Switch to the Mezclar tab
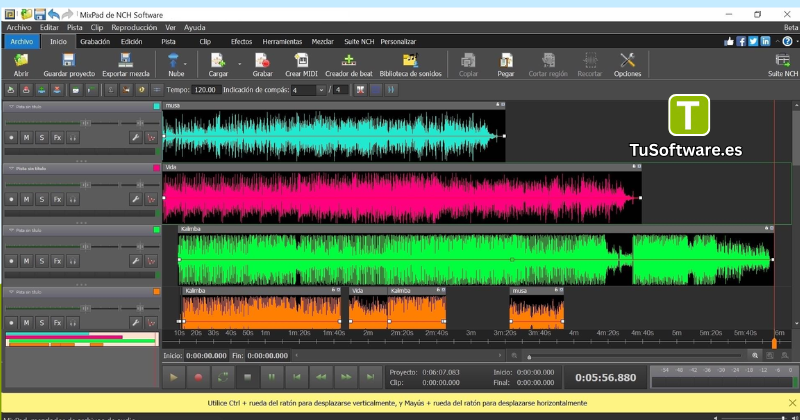 coord(322,41)
